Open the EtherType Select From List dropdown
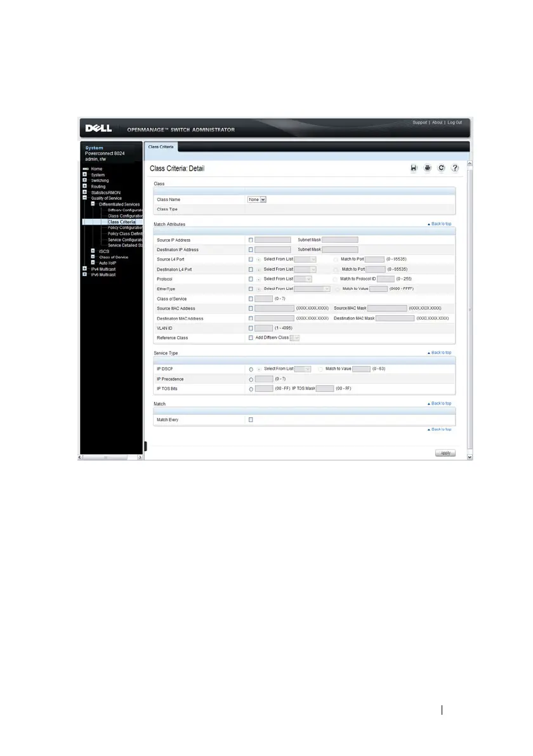Viewport: 533px width, 756px height. 312,289
